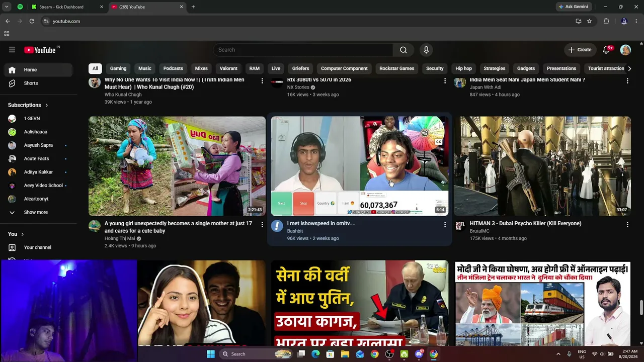Screen dimensions: 644x362
Task: Open the iShowSpeed omitv video thumbnail
Action: (x=360, y=166)
